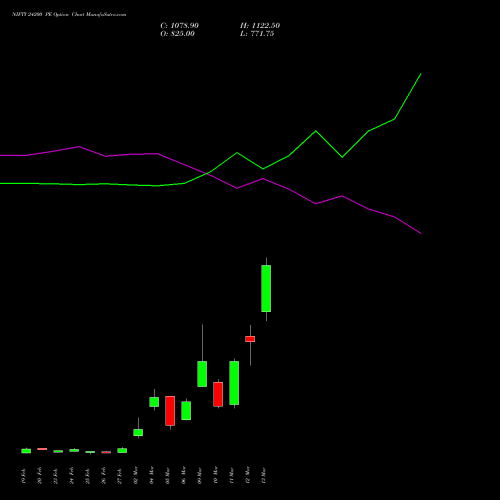Image resolution: width=500 pixels, height=500 pixels.
Task: Click the 24 Feb date label
Action: pos(72,475)
